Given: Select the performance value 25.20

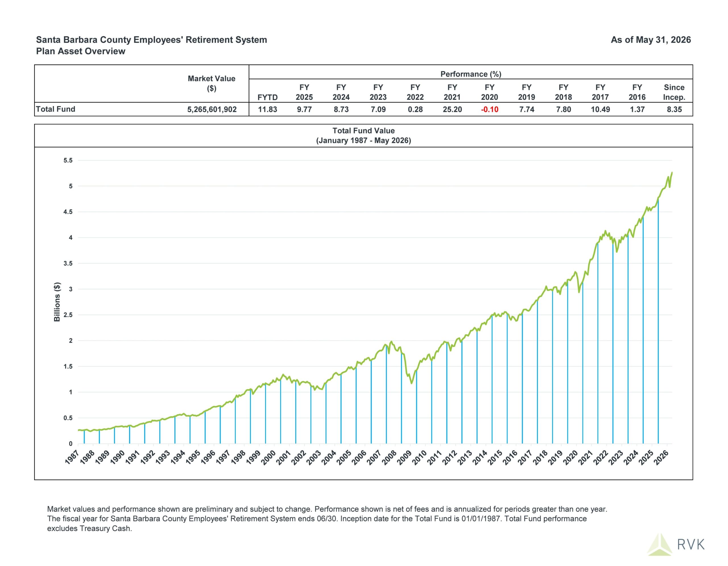Looking at the screenshot, I should [x=452, y=109].
